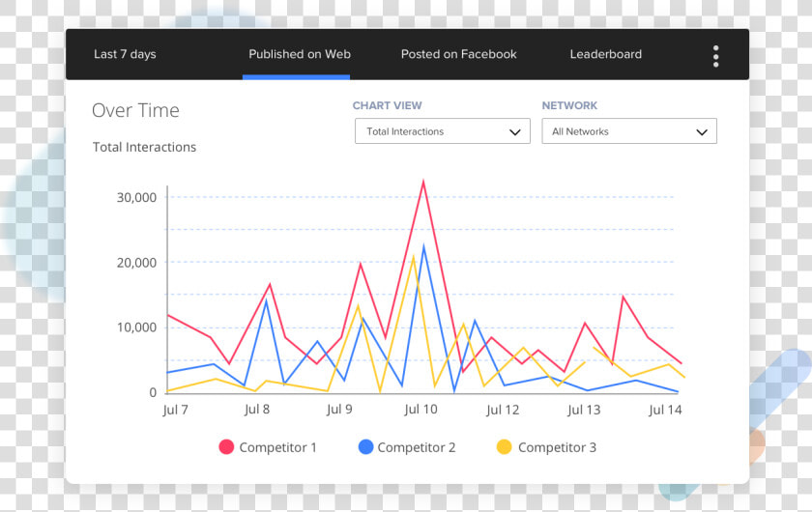Toggle the Competitor 2 legend label

click(x=417, y=447)
